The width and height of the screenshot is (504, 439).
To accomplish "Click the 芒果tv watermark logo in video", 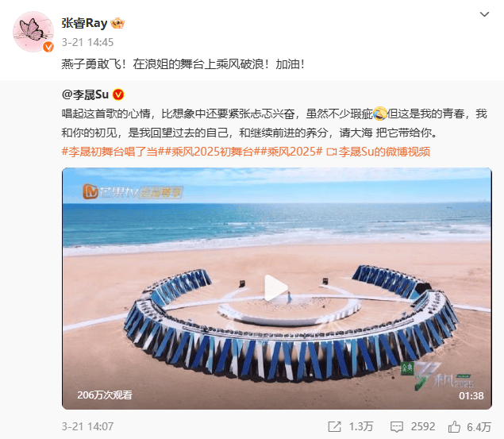I will point(133,192).
